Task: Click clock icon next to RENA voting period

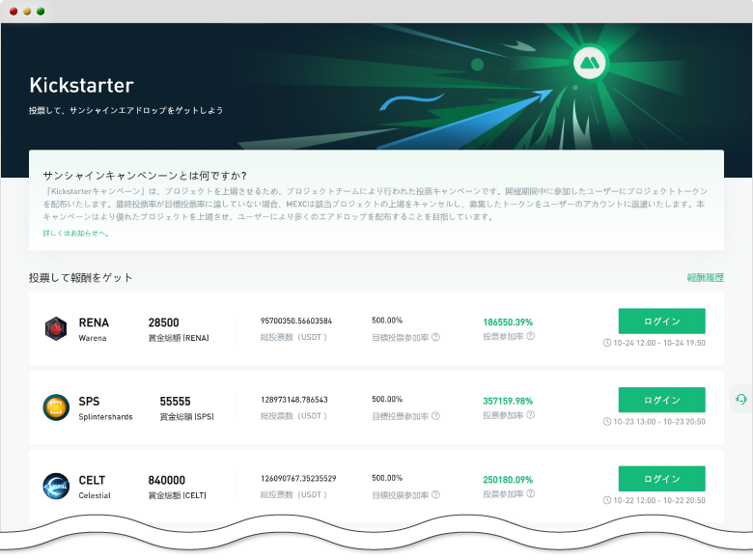Action: point(607,343)
